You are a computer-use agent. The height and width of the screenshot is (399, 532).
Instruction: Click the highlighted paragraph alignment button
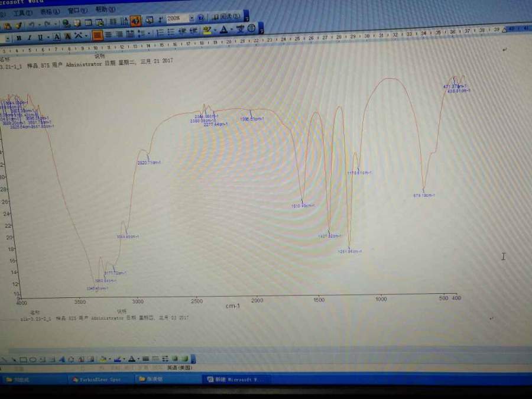[x=97, y=35]
